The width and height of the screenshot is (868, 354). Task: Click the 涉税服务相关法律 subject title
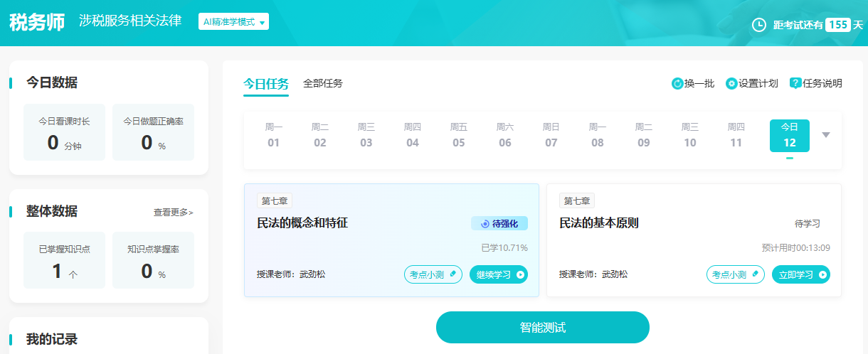[x=130, y=22]
